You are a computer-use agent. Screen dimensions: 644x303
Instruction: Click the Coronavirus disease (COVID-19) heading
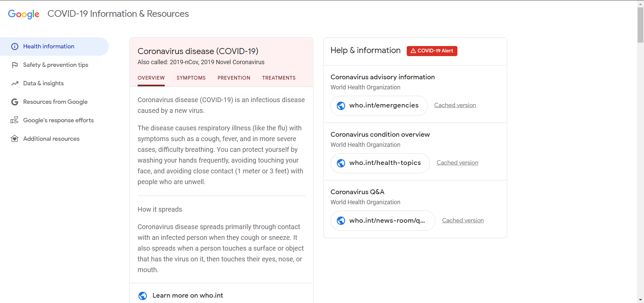tap(198, 51)
